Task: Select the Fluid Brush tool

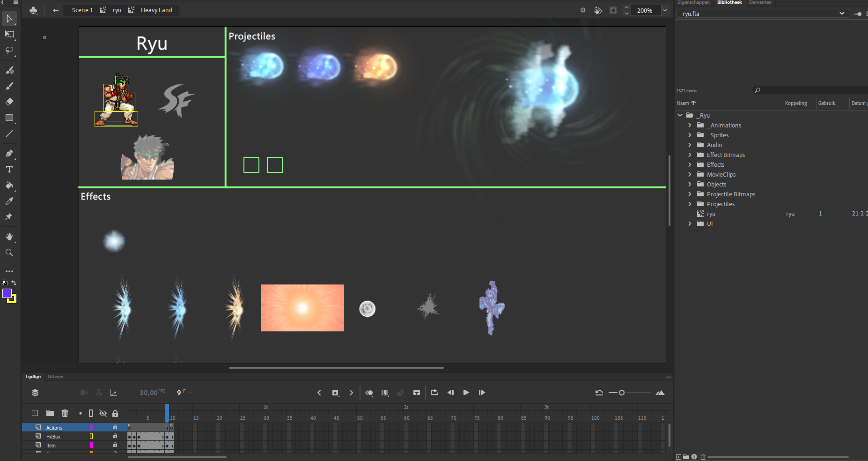Action: (9, 70)
